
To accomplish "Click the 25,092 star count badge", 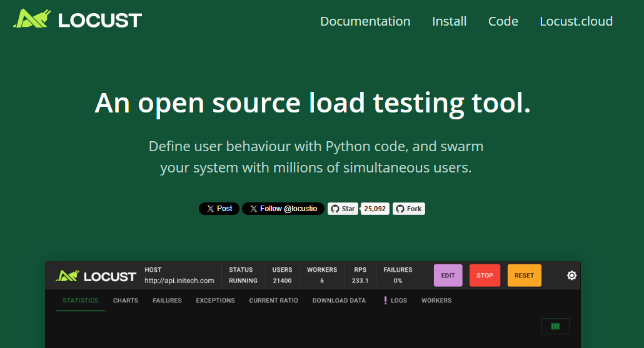I will (x=375, y=209).
